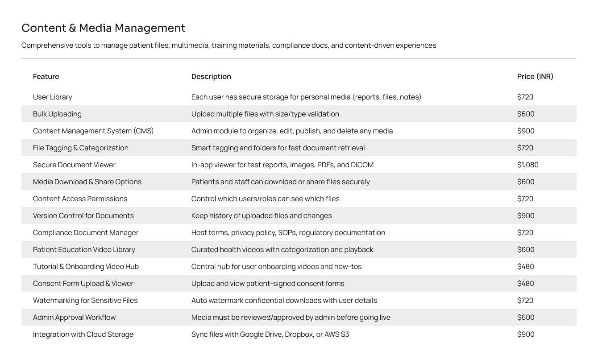Click Content Access Permissions entry
Screen dimensions: 598x364
tap(80, 199)
